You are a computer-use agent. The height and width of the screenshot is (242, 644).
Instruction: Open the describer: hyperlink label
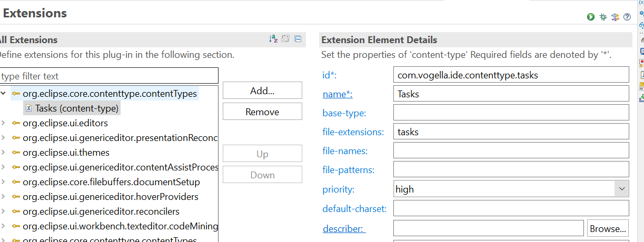coord(344,228)
